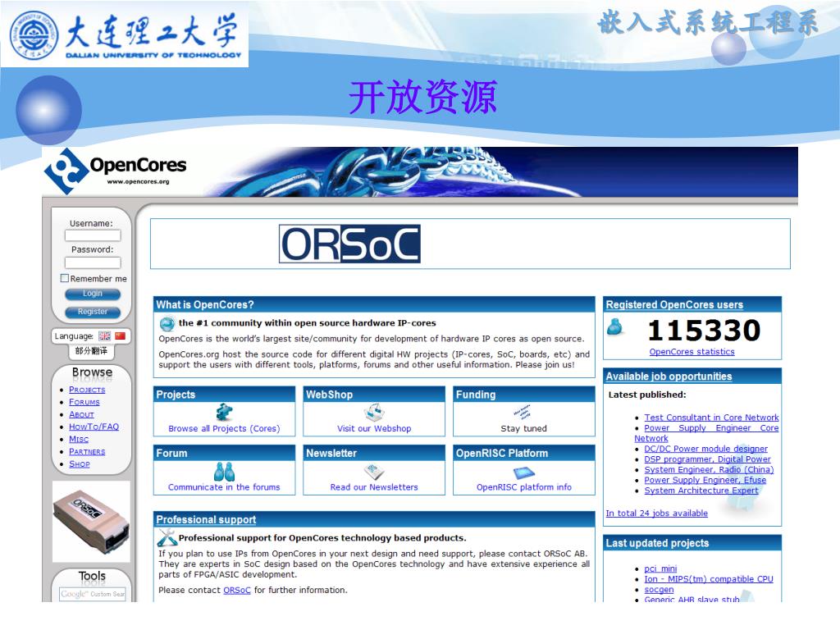
Task: Click the Professional support heading link
Action: point(206,519)
